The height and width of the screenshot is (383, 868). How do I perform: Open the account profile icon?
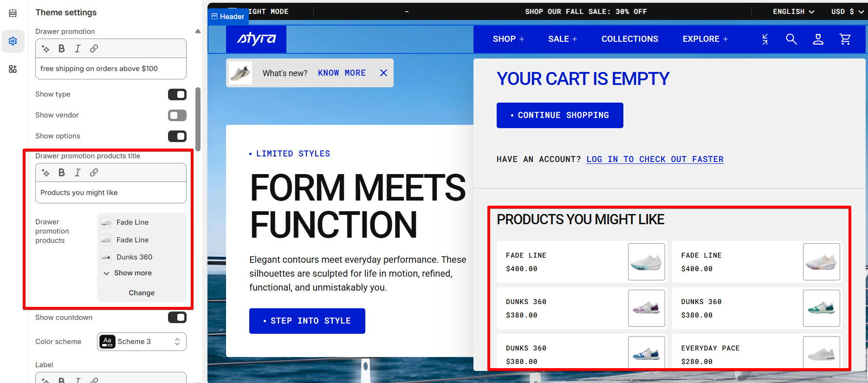818,39
